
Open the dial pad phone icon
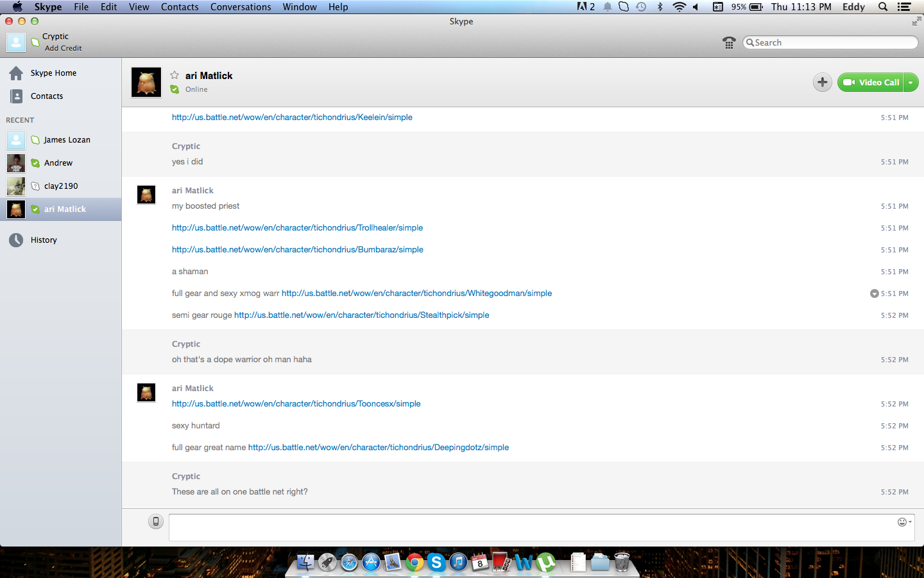[729, 42]
